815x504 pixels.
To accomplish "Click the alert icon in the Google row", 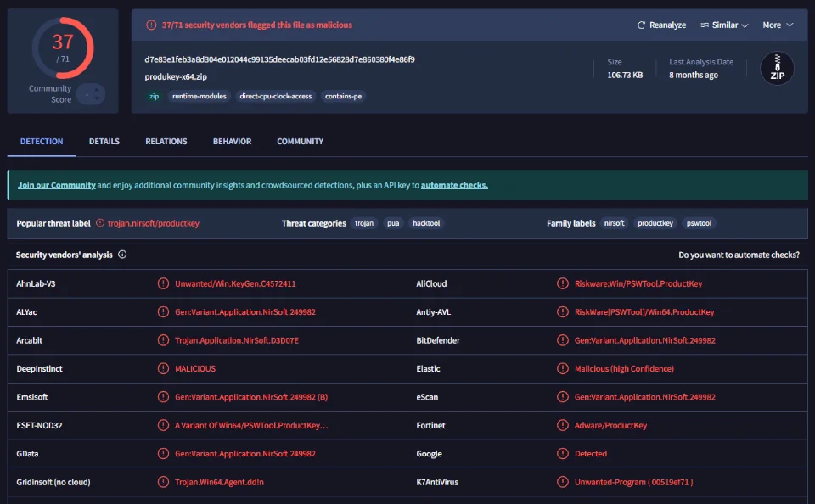I will tap(562, 454).
